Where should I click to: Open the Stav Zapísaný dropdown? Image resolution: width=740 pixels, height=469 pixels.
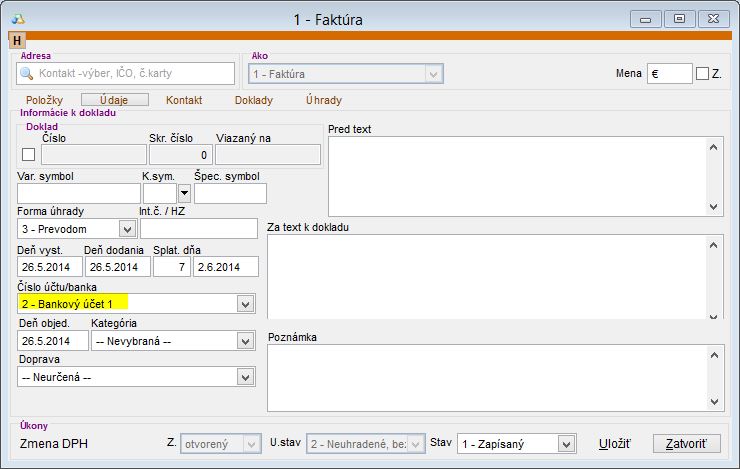566,443
